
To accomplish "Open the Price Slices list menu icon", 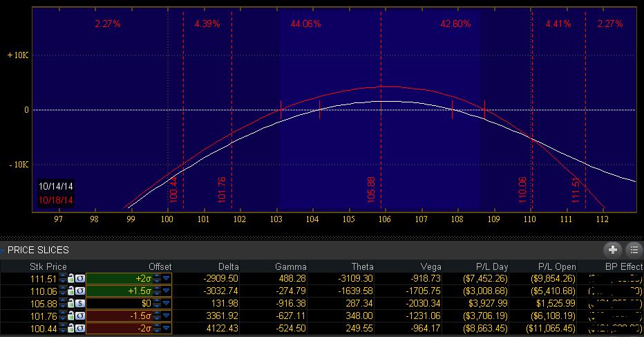I will (634, 250).
